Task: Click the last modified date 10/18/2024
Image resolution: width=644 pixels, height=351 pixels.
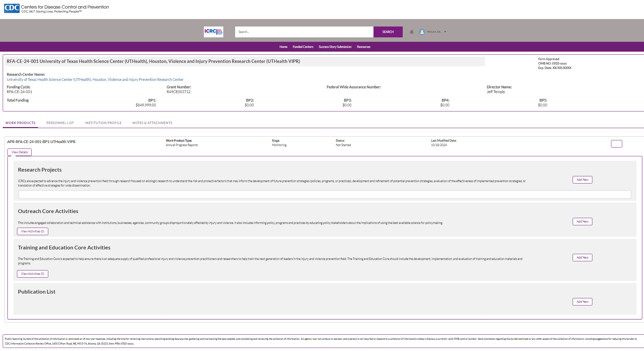Action: click(439, 145)
